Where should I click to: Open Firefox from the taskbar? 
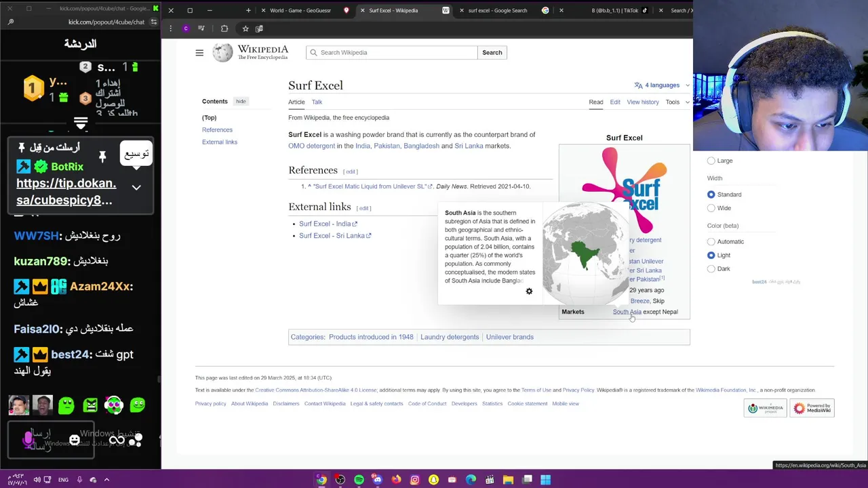[x=396, y=479]
